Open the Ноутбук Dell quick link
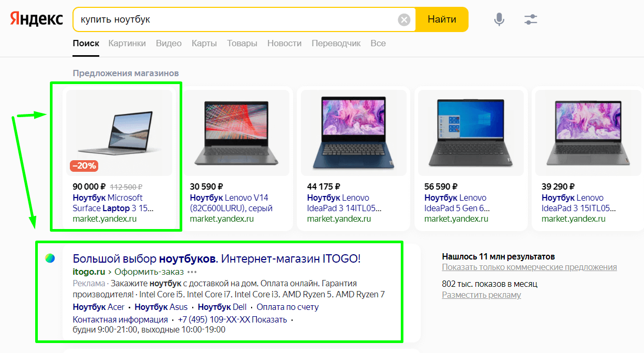 pyautogui.click(x=222, y=307)
